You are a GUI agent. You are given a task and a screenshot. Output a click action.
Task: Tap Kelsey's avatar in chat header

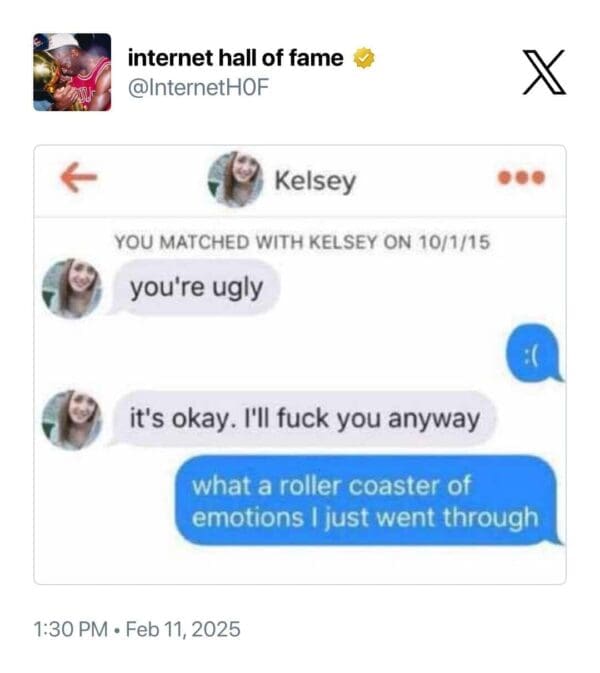click(235, 179)
